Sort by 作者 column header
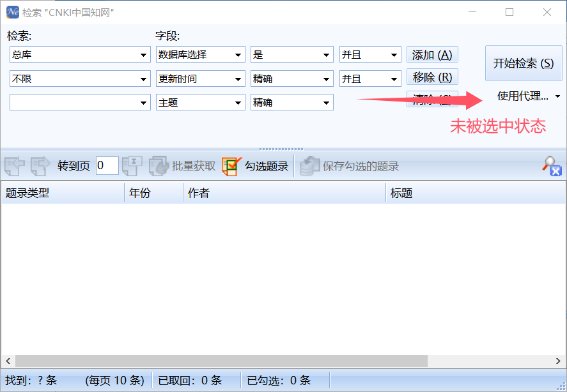This screenshot has height=392, width=567. pos(284,193)
